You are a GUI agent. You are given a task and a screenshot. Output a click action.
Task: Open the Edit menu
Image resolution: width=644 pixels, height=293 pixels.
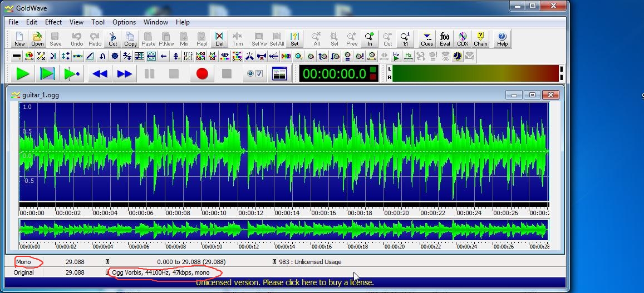(32, 22)
